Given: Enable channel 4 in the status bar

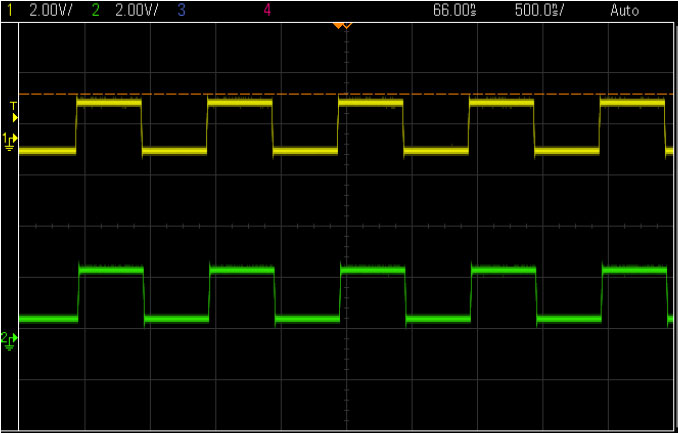Looking at the screenshot, I should tap(267, 9).
